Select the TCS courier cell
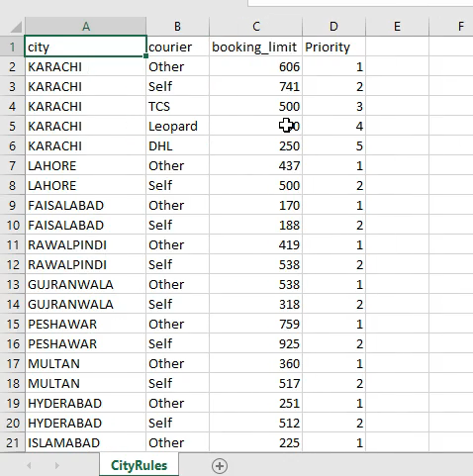 coord(177,106)
